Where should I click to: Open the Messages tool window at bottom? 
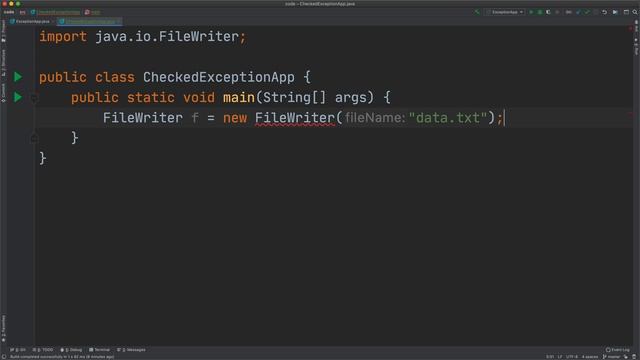click(131, 350)
